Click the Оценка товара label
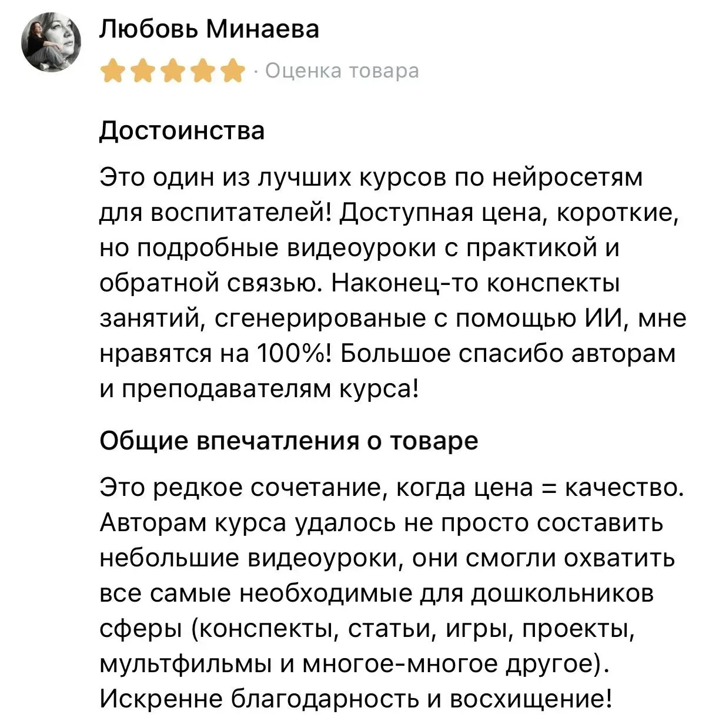This screenshot has height=728, width=709. [342, 71]
